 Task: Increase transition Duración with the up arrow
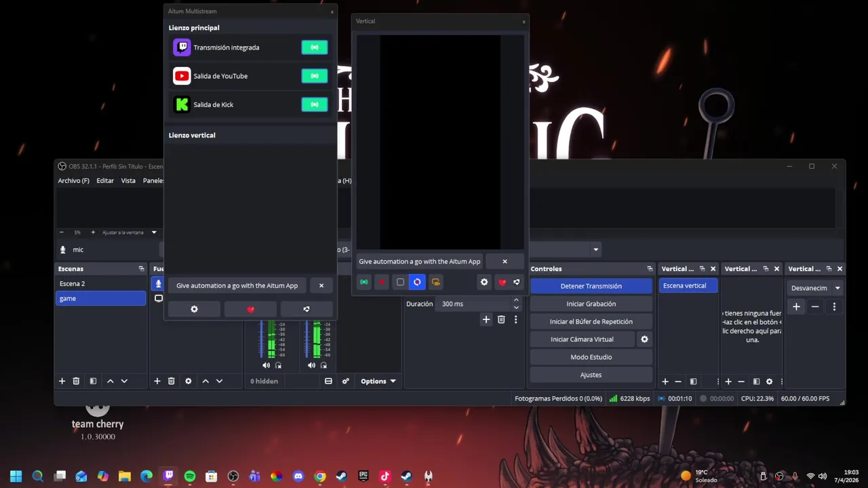(516, 300)
